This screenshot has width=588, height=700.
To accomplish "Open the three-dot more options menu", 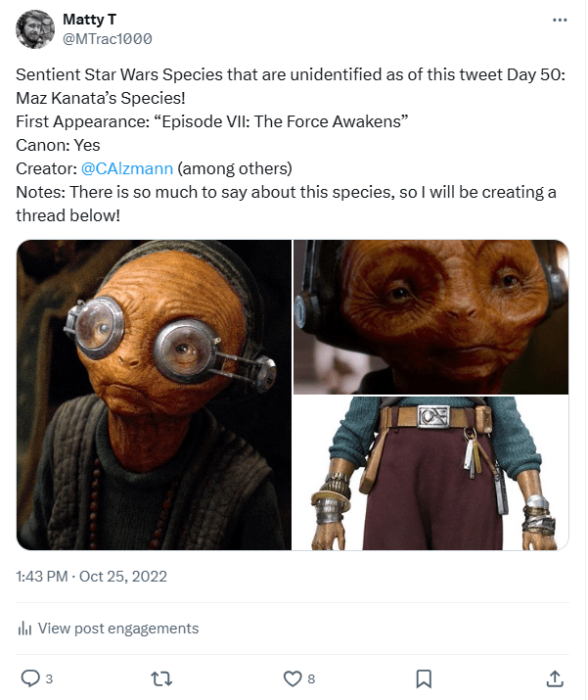I will pos(560,21).
